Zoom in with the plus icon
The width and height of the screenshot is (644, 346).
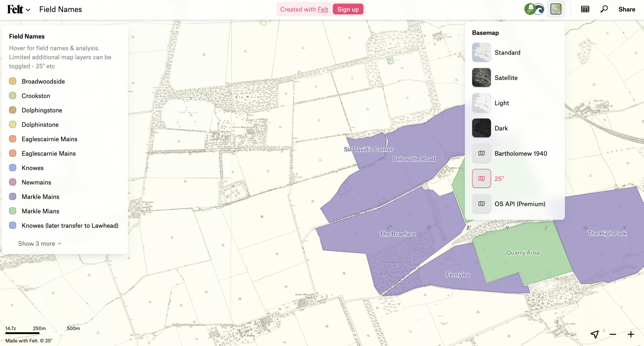coord(631,334)
